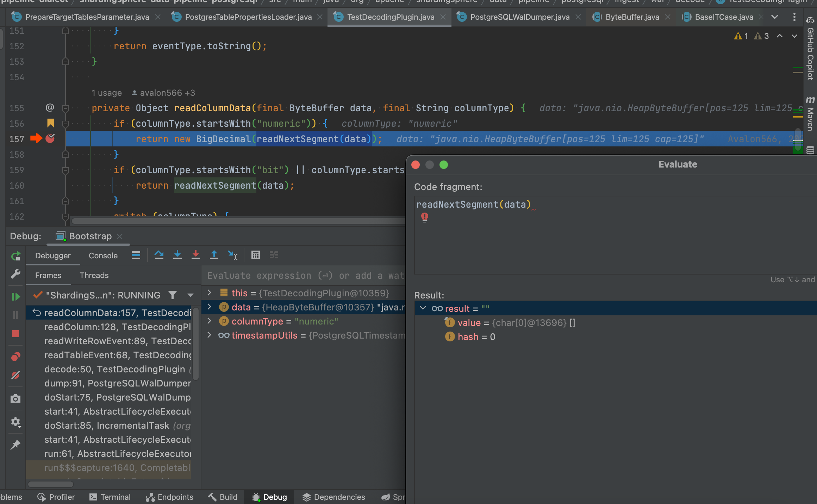
Task: Open thread selector dropdown arrow
Action: click(x=191, y=295)
